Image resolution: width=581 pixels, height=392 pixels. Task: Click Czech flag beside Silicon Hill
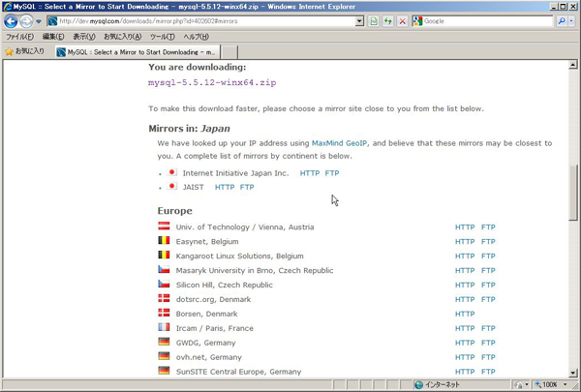click(164, 284)
